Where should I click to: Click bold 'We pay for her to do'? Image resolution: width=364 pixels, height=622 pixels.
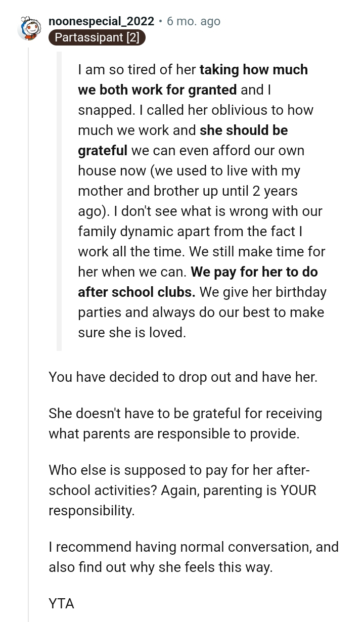point(254,272)
